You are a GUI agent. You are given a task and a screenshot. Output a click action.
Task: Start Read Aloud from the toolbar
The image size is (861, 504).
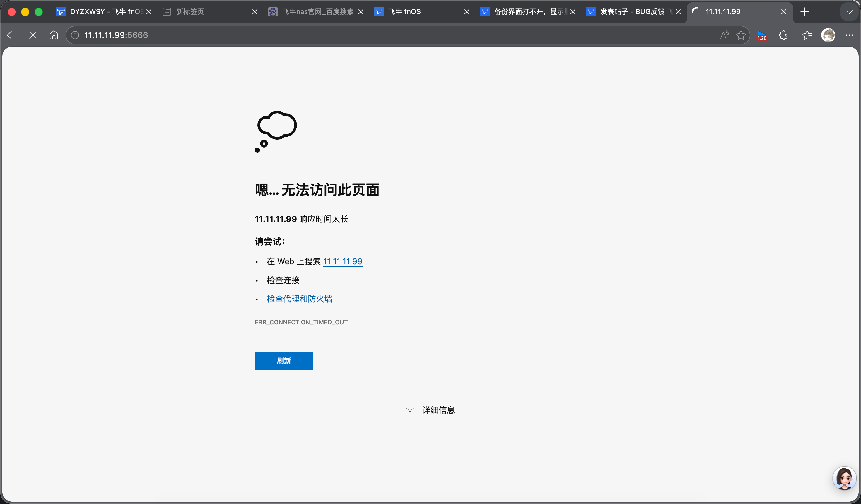click(724, 35)
